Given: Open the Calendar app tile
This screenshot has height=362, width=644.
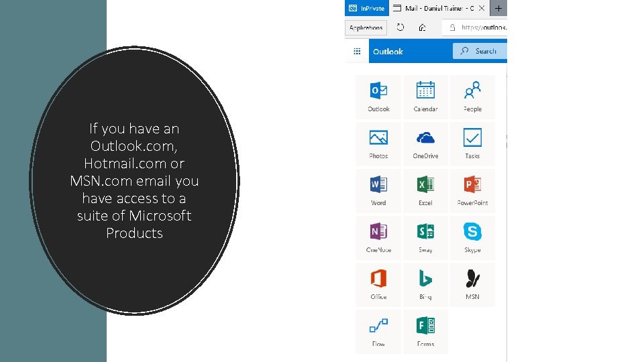Looking at the screenshot, I should tap(425, 97).
